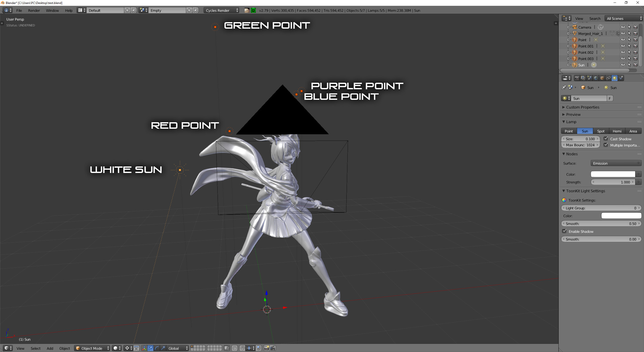Open the Scene properties tab

click(x=589, y=78)
